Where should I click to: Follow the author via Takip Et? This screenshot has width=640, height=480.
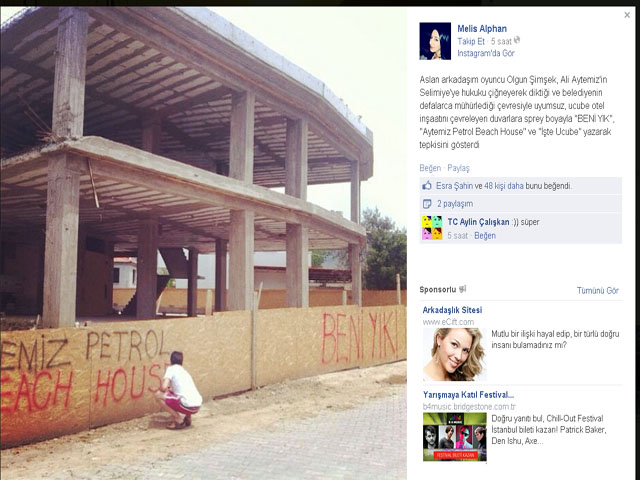tap(471, 41)
